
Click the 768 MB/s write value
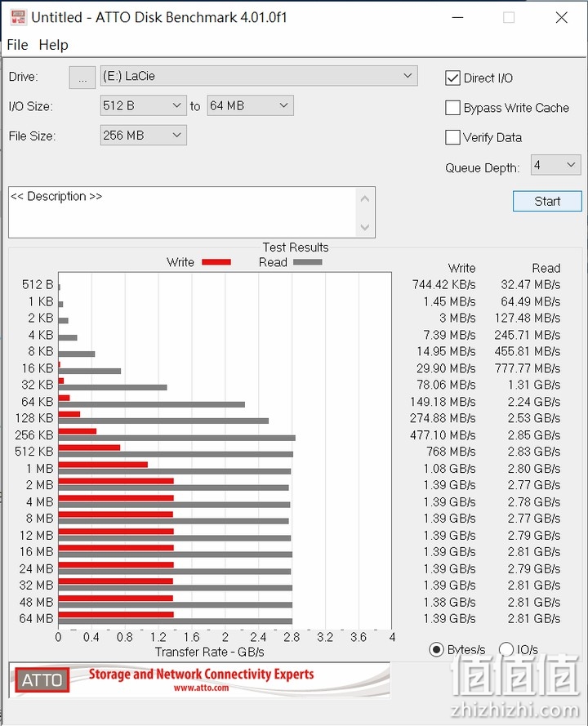point(451,452)
